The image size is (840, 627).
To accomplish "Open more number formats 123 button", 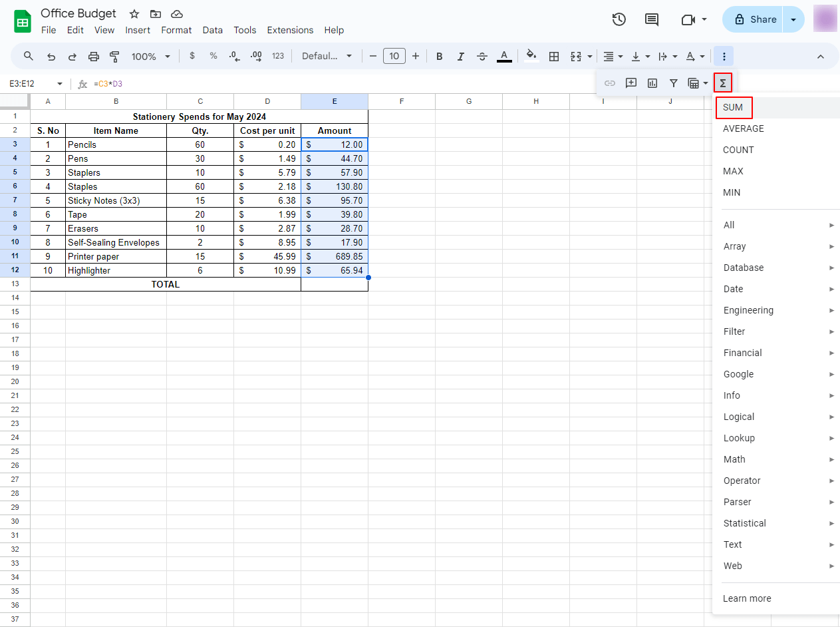I will pos(278,57).
